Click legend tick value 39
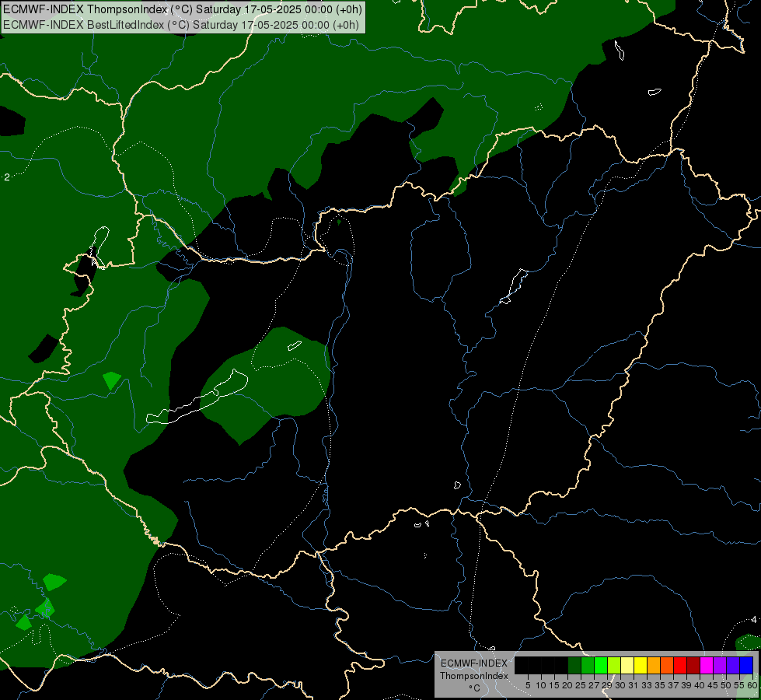The height and width of the screenshot is (700, 761). [x=686, y=685]
